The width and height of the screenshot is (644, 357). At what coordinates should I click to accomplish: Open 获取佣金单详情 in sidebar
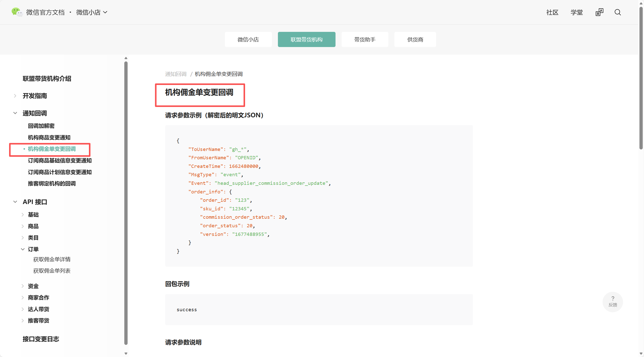point(52,259)
